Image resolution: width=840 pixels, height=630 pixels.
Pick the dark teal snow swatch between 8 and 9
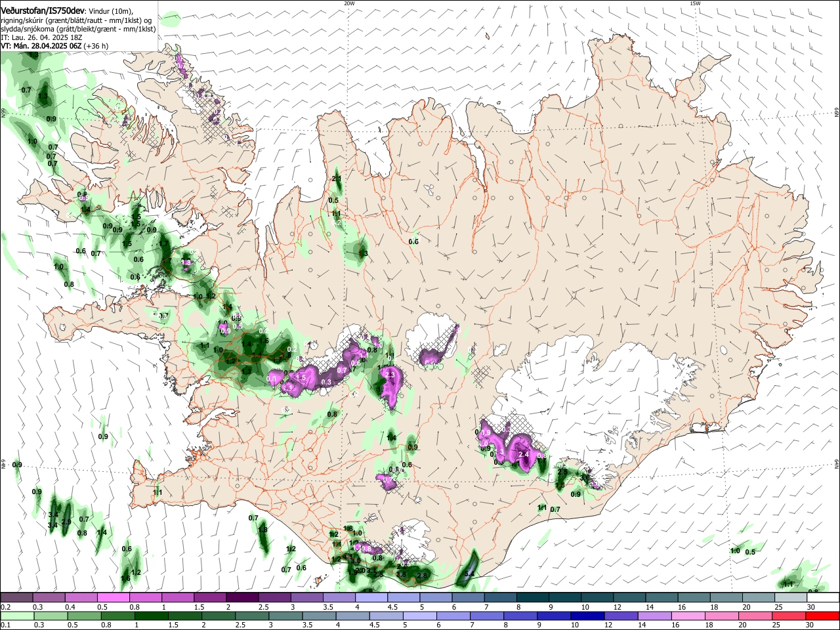click(532, 598)
